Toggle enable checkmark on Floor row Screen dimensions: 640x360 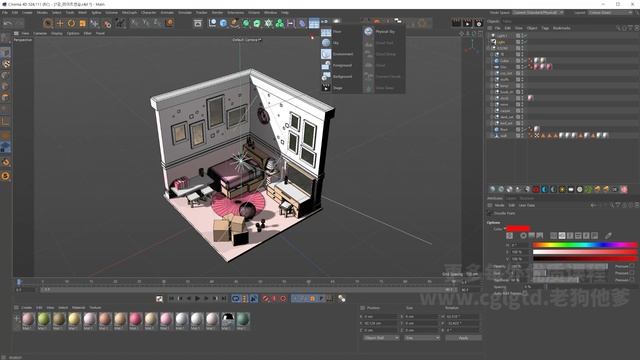(526, 129)
